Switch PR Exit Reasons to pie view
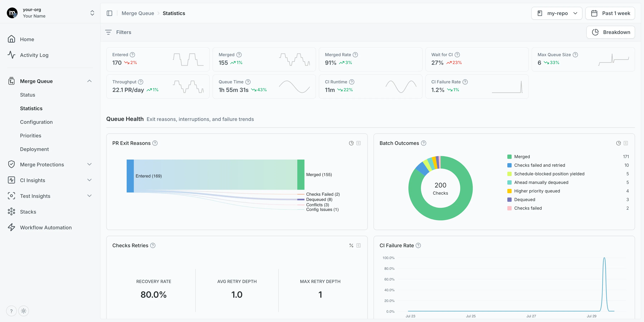644x322 pixels. click(x=351, y=143)
